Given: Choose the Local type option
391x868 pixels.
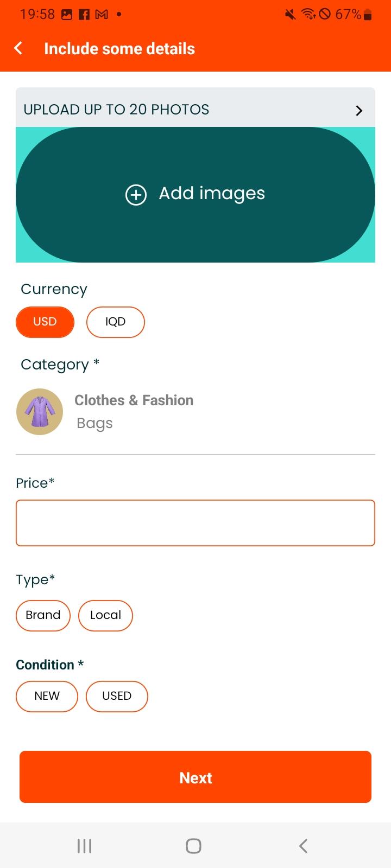Looking at the screenshot, I should (105, 615).
